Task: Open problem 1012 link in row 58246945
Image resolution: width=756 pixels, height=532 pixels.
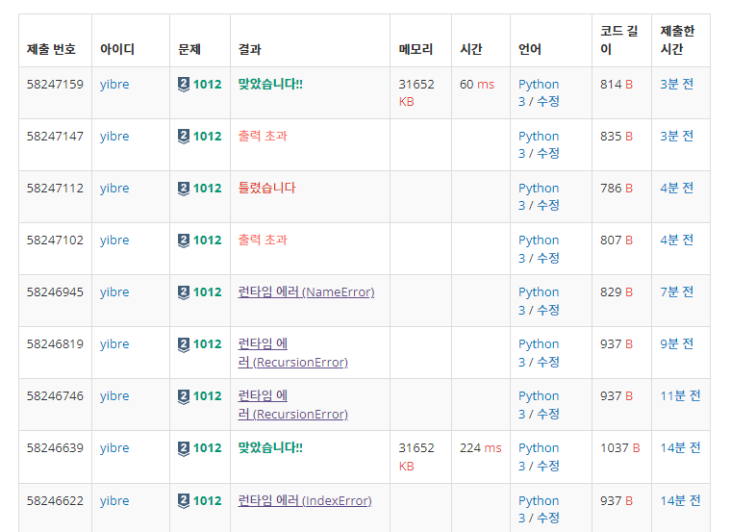Action: tap(208, 292)
